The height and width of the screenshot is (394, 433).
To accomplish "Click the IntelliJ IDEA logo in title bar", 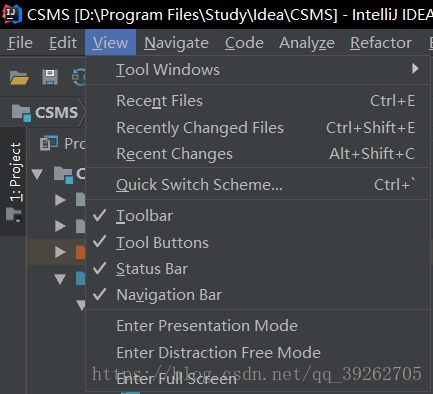I will point(12,14).
